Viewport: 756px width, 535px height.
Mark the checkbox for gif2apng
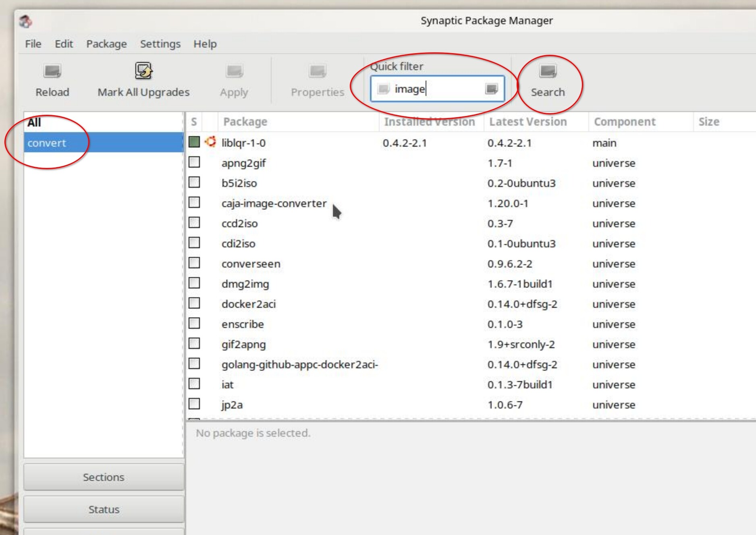[194, 344]
